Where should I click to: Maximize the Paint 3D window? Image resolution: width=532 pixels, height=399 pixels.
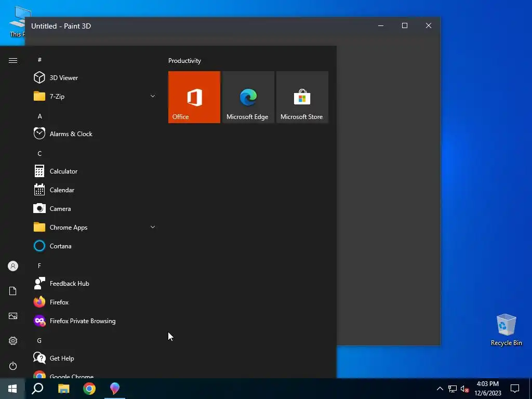[404, 25]
